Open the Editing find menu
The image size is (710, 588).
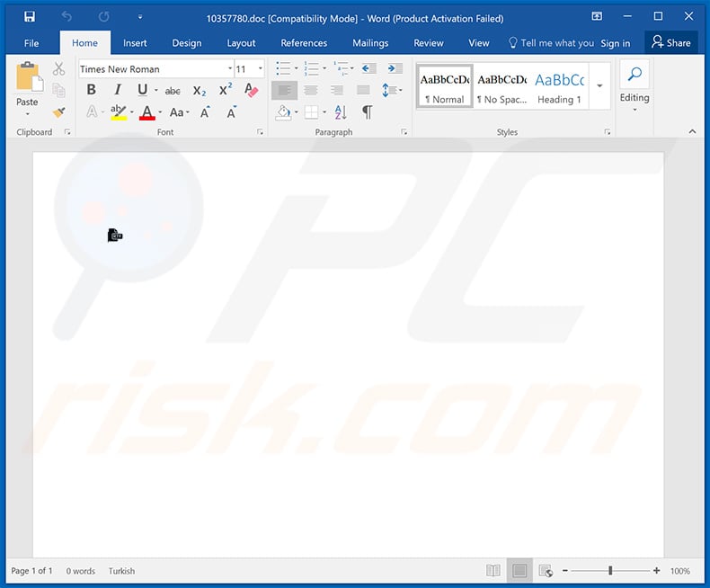(635, 86)
